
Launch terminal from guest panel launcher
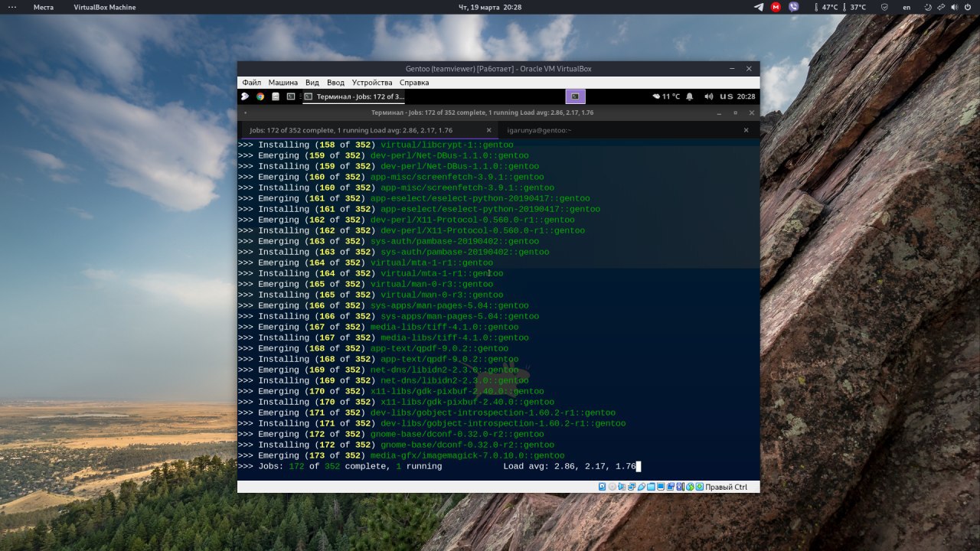(291, 96)
